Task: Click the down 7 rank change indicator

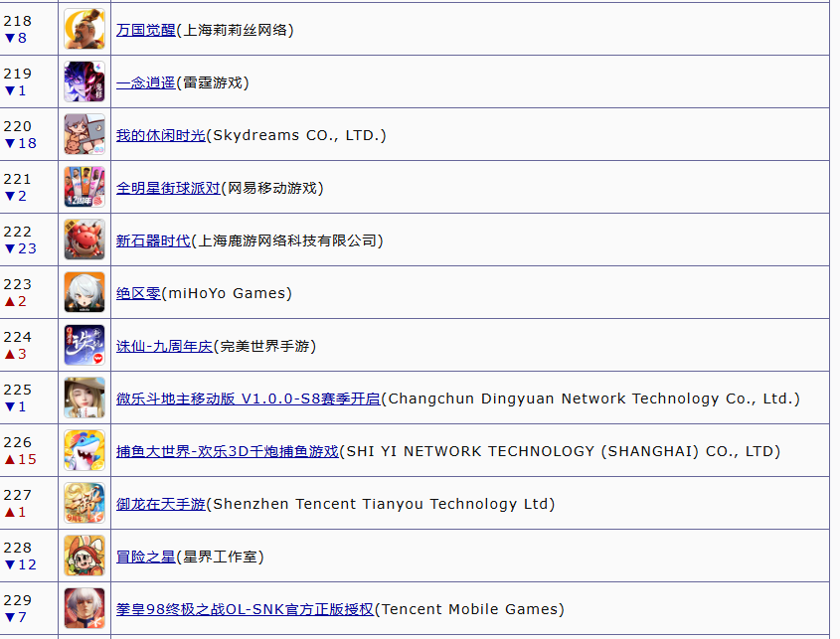Action: (x=16, y=617)
